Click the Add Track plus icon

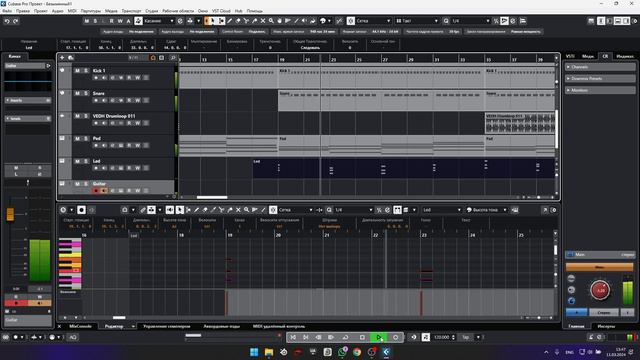tap(62, 58)
